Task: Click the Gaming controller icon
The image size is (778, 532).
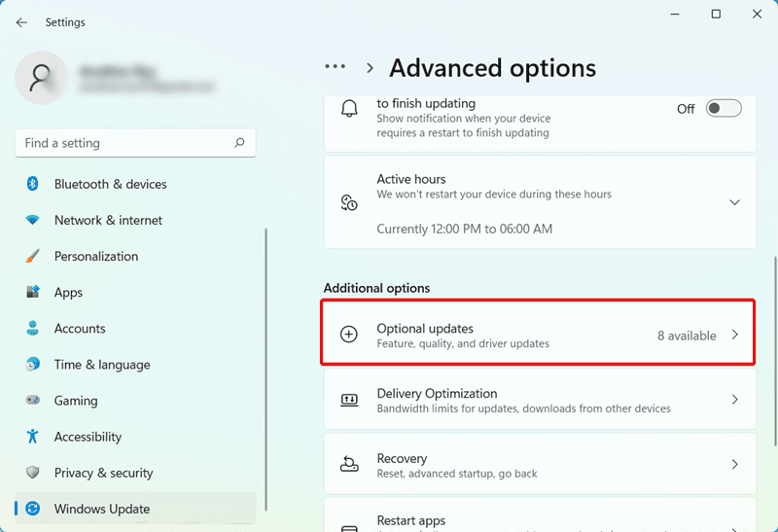Action: (x=33, y=401)
